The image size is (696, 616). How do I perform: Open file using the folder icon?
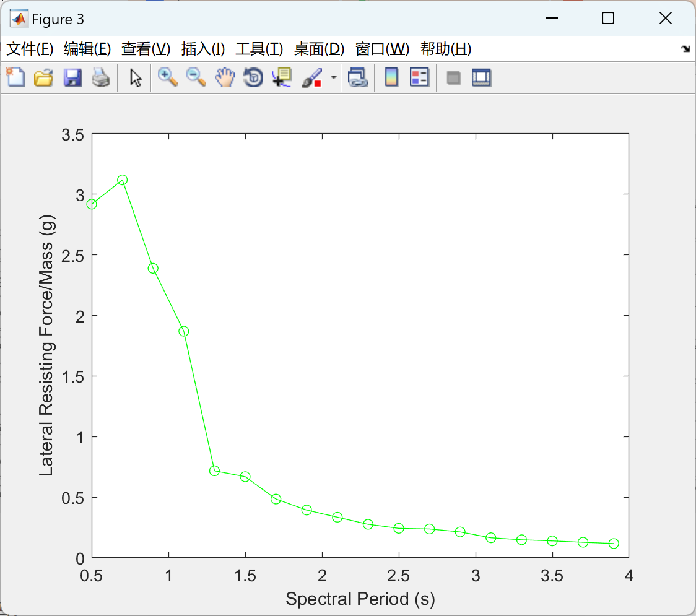click(43, 77)
